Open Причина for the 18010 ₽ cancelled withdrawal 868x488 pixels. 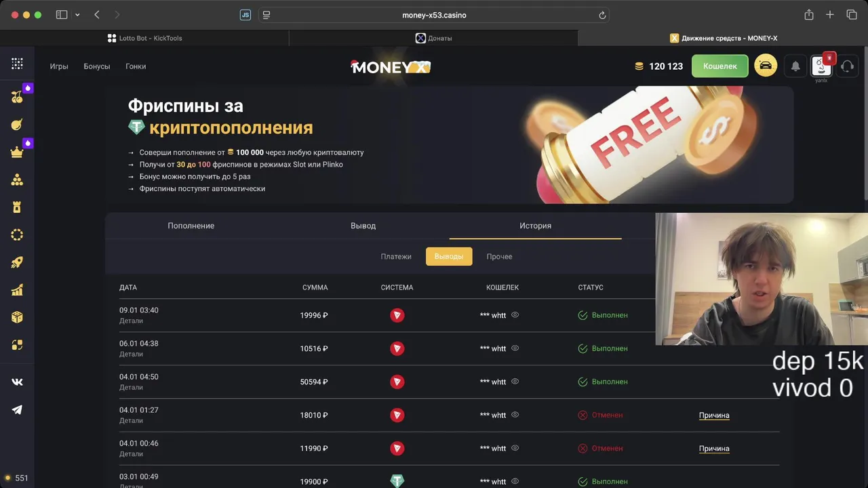(714, 415)
